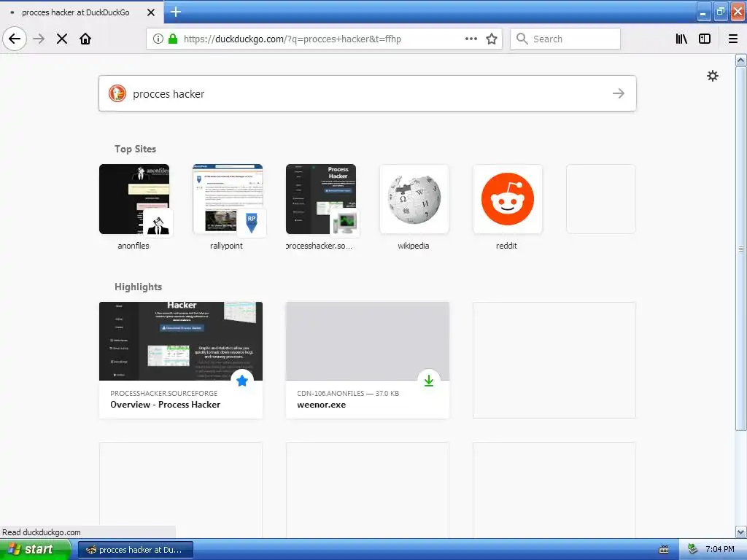
Task: Open page actions three-dot menu in address bar
Action: click(x=471, y=39)
